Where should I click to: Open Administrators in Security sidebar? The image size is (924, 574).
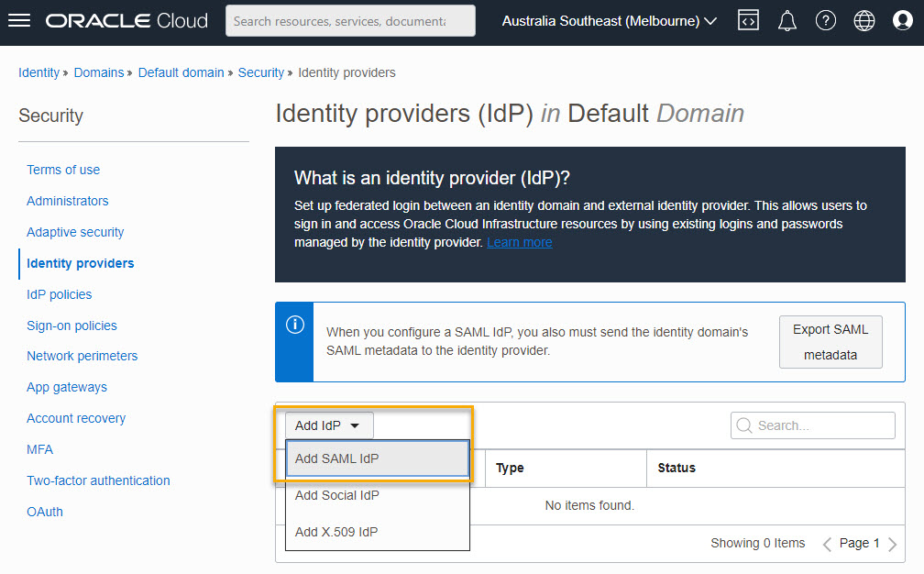click(x=68, y=201)
